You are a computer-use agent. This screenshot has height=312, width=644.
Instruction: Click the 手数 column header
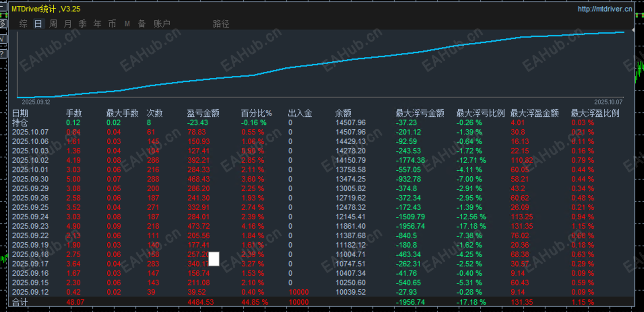[x=74, y=113]
